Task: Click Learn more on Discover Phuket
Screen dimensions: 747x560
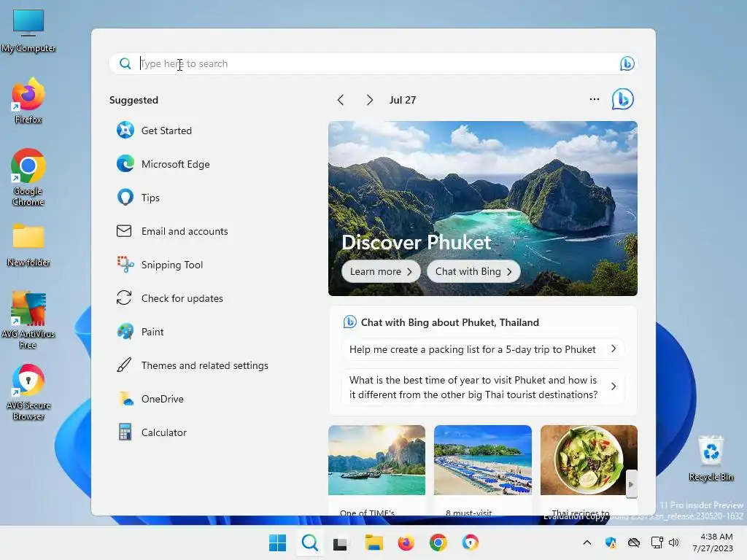Action: pyautogui.click(x=381, y=271)
